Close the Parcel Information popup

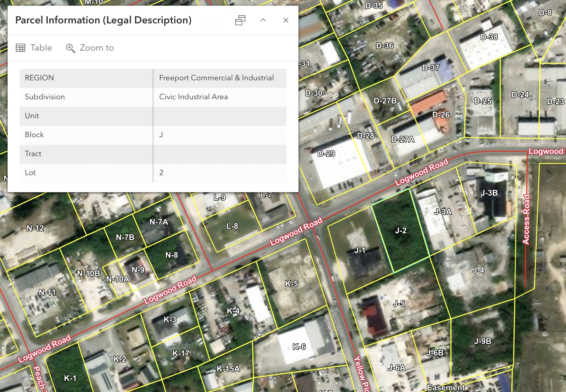point(286,20)
